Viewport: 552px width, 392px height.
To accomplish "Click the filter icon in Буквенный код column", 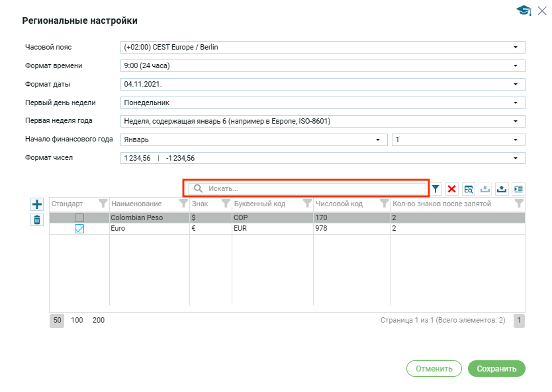I will click(x=307, y=204).
